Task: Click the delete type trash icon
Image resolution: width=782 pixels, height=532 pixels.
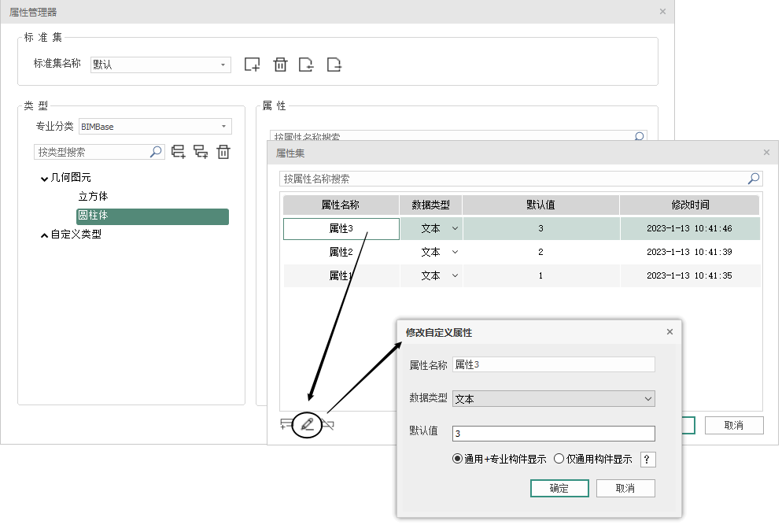Action: 223,152
